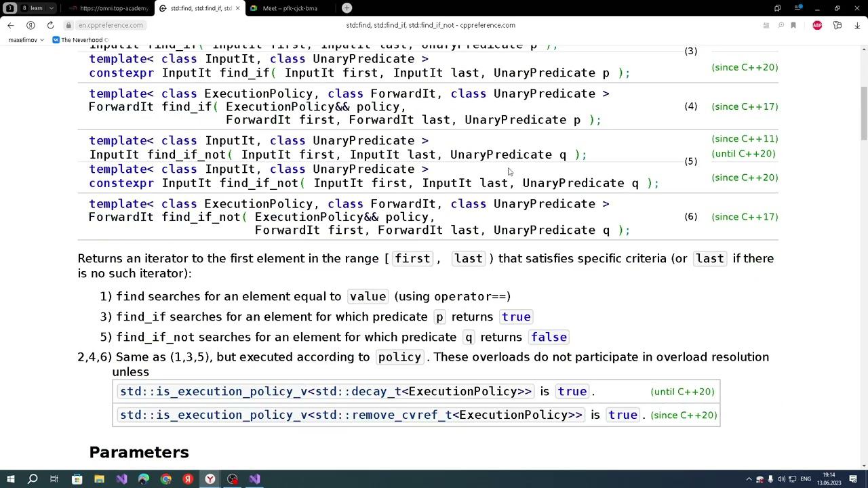This screenshot has height=488, width=868.
Task: Open the Visual Studio icon beside File Explorer
Action: 121,479
